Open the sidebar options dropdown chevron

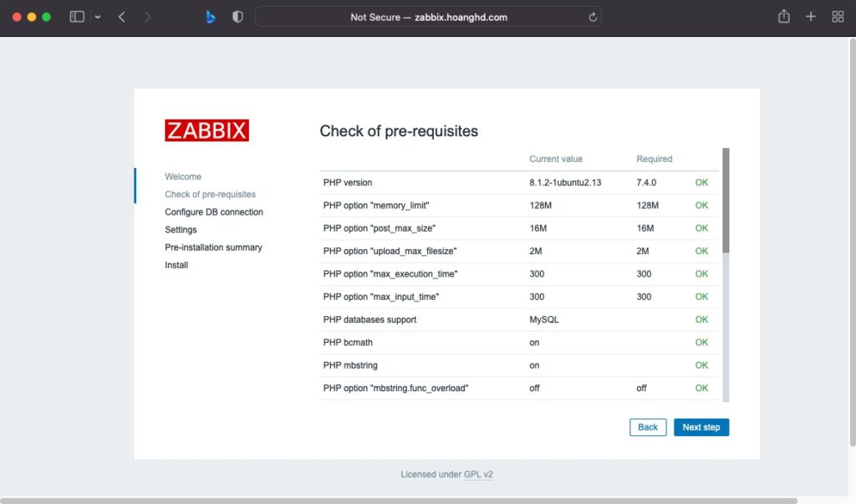coord(98,17)
